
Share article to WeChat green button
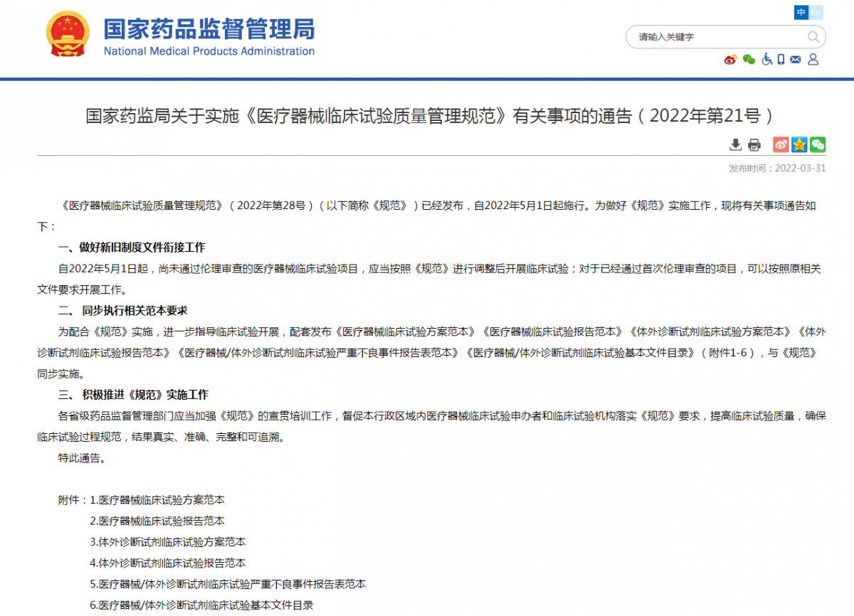(818, 144)
